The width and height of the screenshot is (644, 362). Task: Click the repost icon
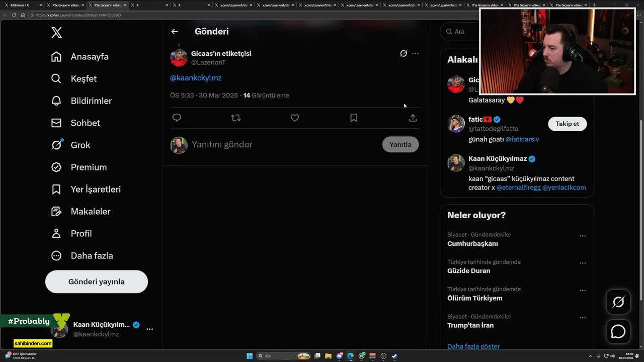(235, 118)
